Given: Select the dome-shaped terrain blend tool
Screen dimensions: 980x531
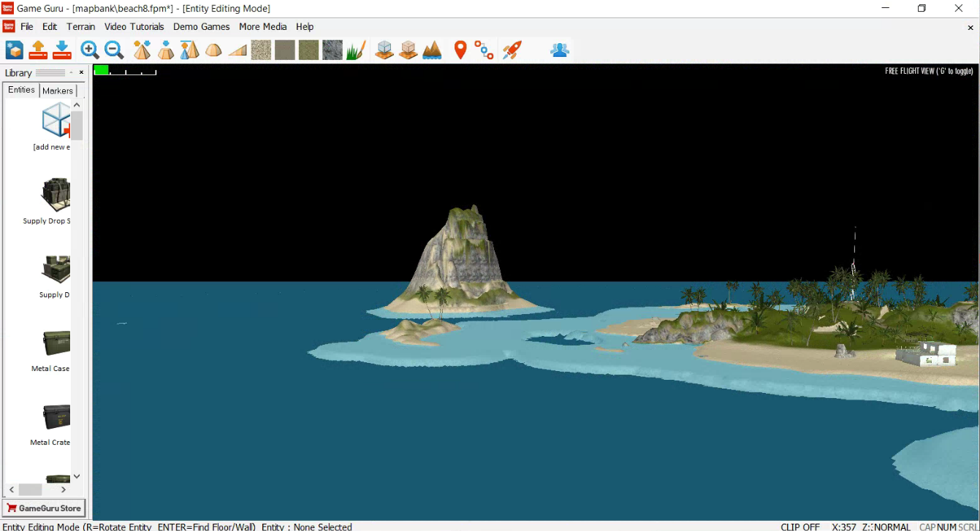Looking at the screenshot, I should click(213, 50).
